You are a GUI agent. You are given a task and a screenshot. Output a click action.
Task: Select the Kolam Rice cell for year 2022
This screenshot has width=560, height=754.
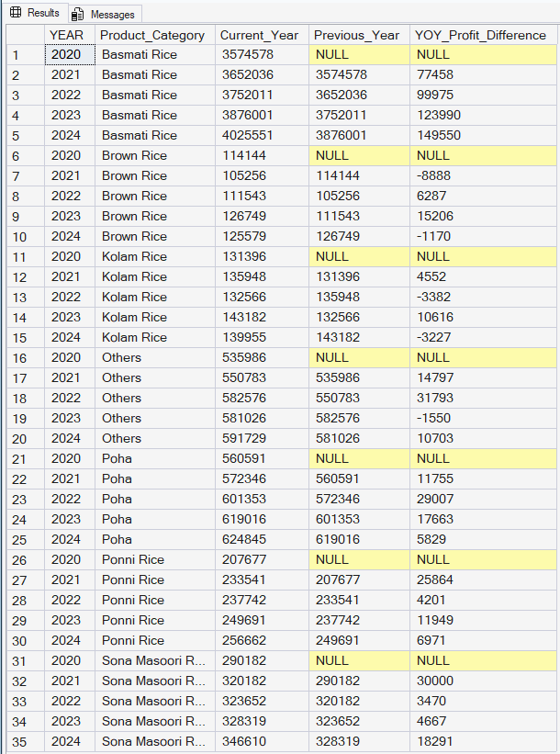(154, 297)
